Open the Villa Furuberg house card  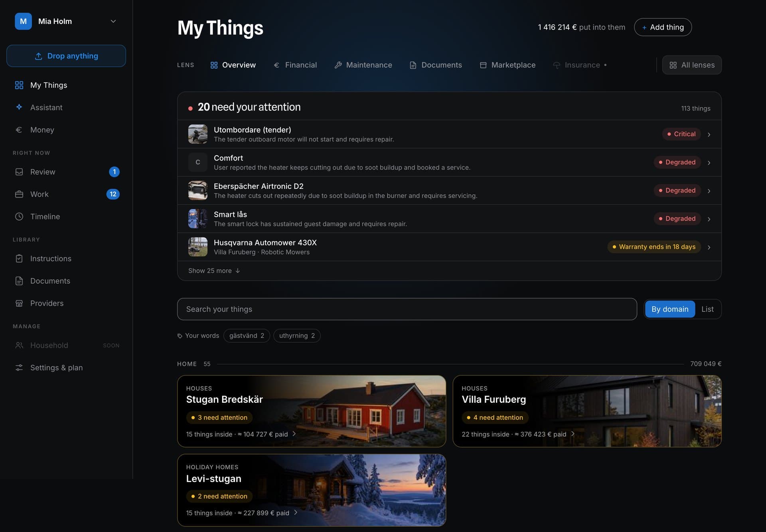click(587, 411)
